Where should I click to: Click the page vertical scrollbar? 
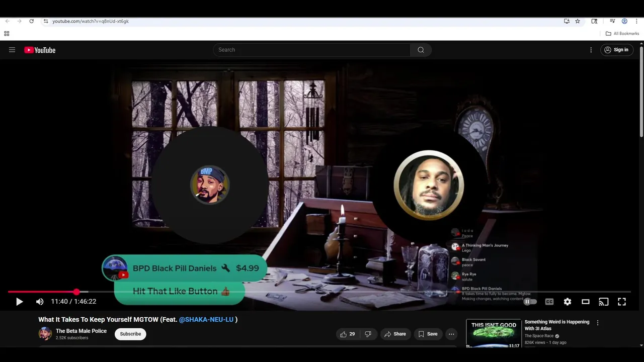tap(641, 92)
